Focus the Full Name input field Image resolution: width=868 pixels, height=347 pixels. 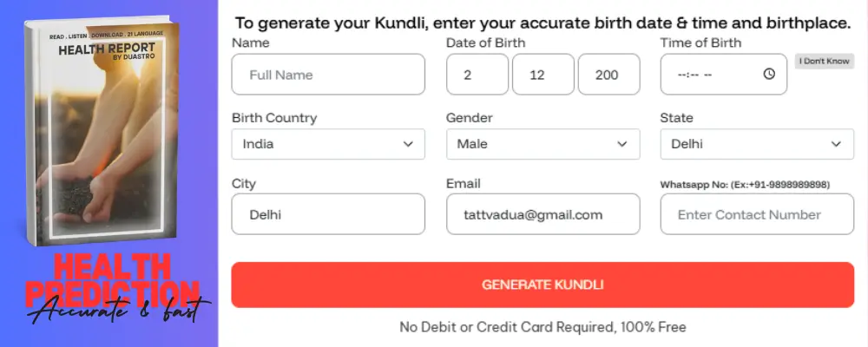pyautogui.click(x=328, y=75)
